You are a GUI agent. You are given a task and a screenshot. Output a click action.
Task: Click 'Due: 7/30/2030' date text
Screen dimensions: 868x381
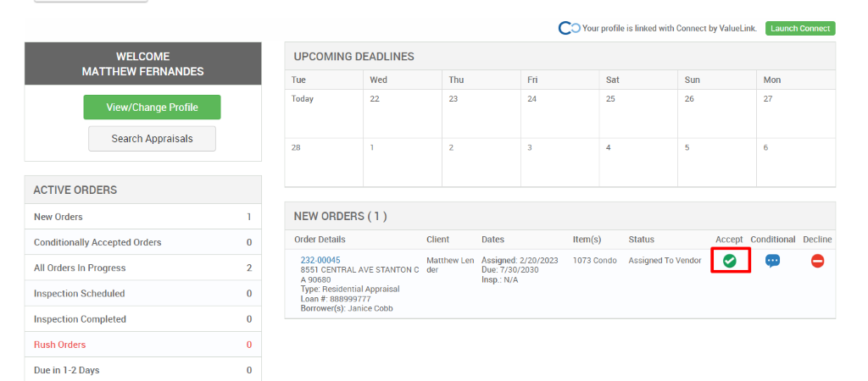[x=509, y=270]
